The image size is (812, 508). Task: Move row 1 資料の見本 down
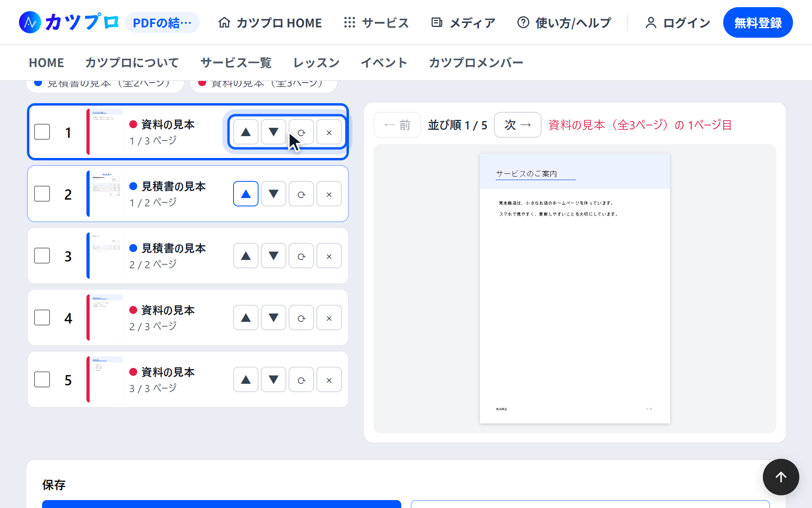[x=274, y=132]
